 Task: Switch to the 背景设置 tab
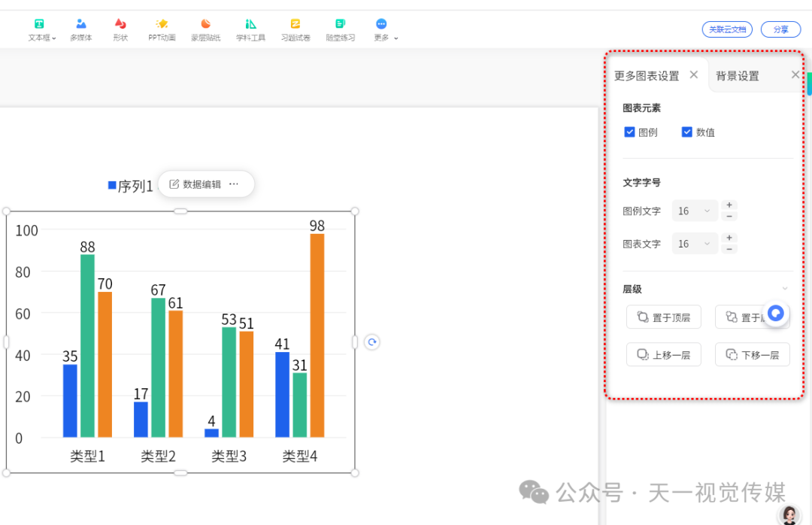pyautogui.click(x=738, y=75)
